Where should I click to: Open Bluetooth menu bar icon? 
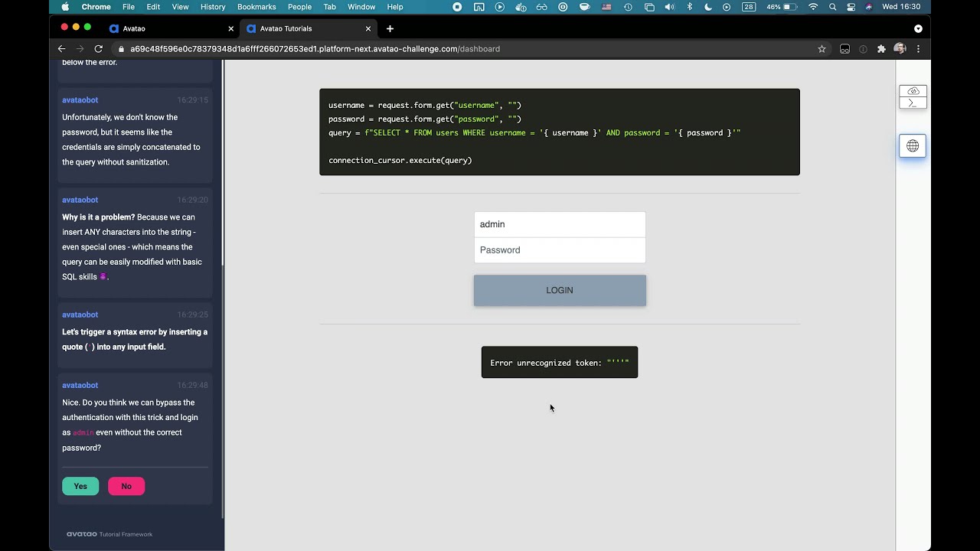689,7
